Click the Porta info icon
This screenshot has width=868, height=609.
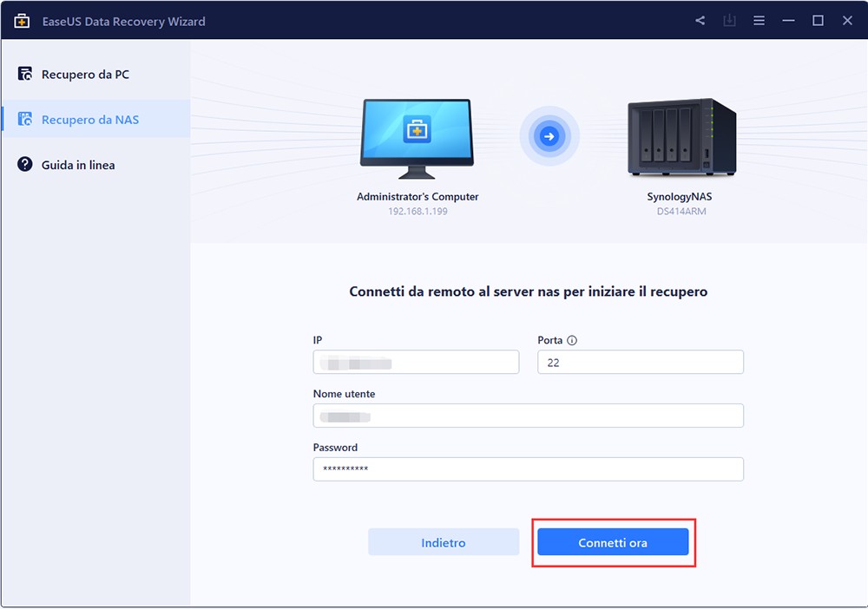(x=572, y=340)
